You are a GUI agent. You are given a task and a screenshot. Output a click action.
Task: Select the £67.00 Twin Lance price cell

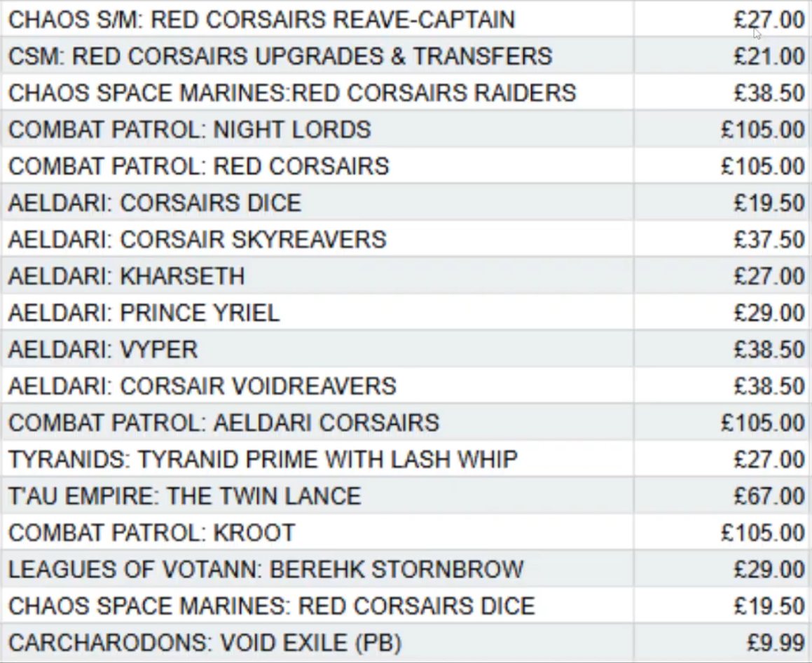click(x=769, y=496)
